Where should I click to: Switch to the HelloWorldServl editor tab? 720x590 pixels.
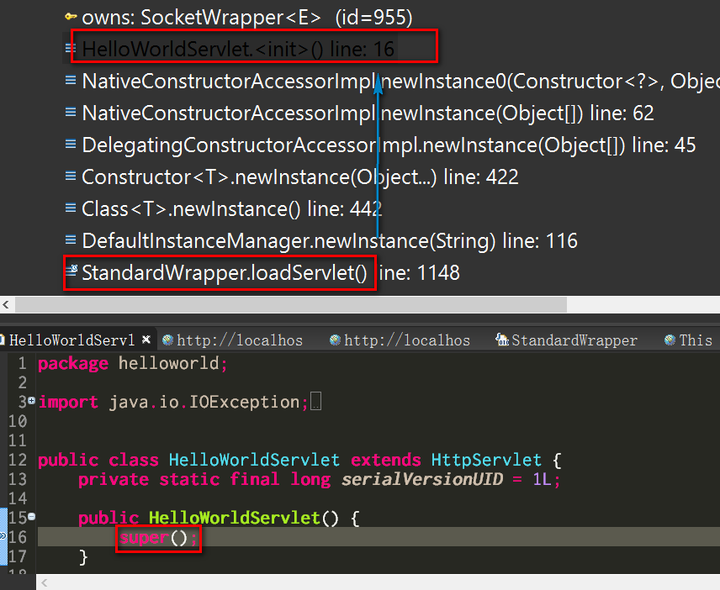(72, 340)
